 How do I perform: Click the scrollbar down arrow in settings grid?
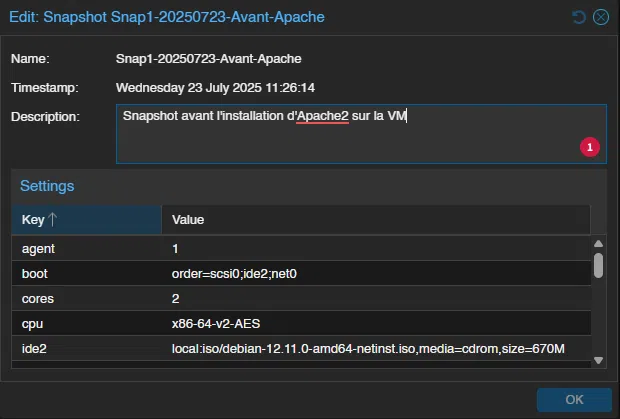pos(598,360)
